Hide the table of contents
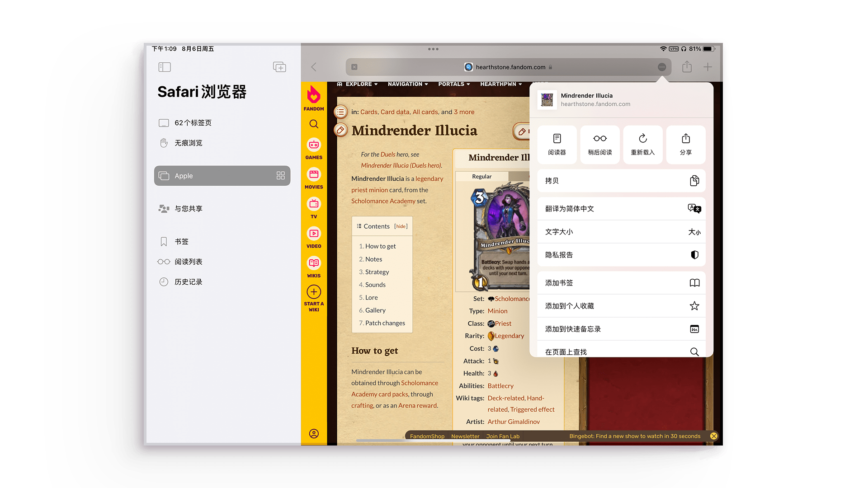868x488 pixels. 400,226
